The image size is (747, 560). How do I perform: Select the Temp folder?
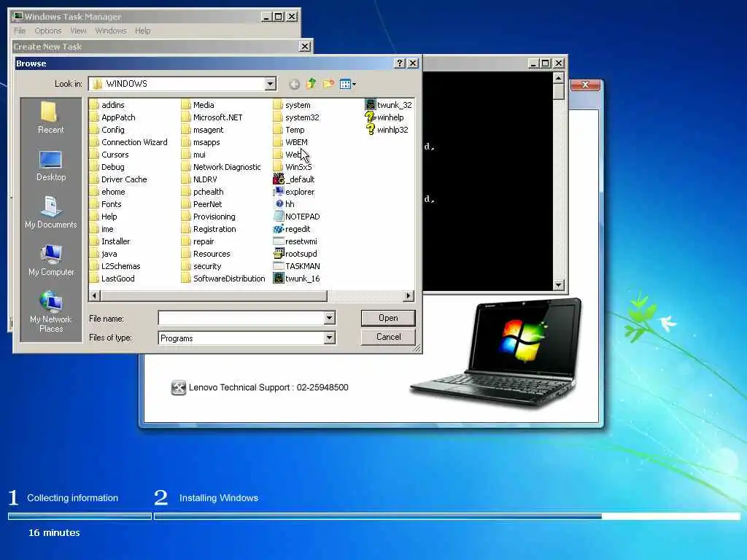tap(289, 130)
